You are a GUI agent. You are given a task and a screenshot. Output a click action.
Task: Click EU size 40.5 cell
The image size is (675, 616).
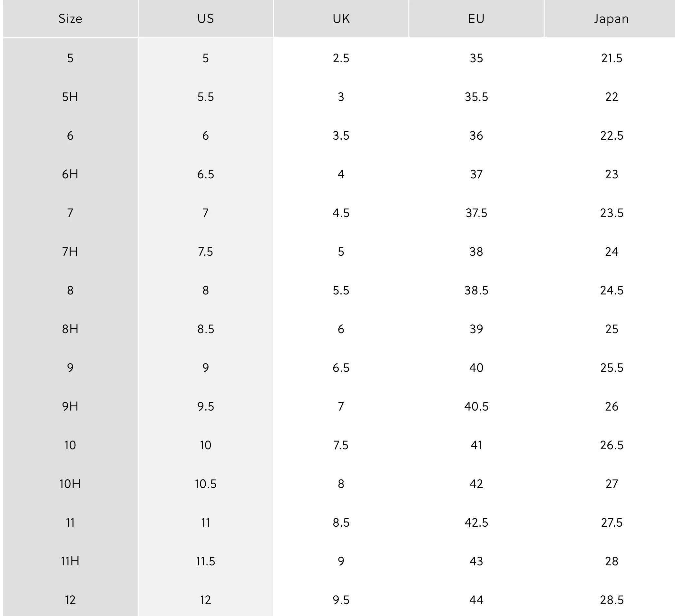pos(476,406)
